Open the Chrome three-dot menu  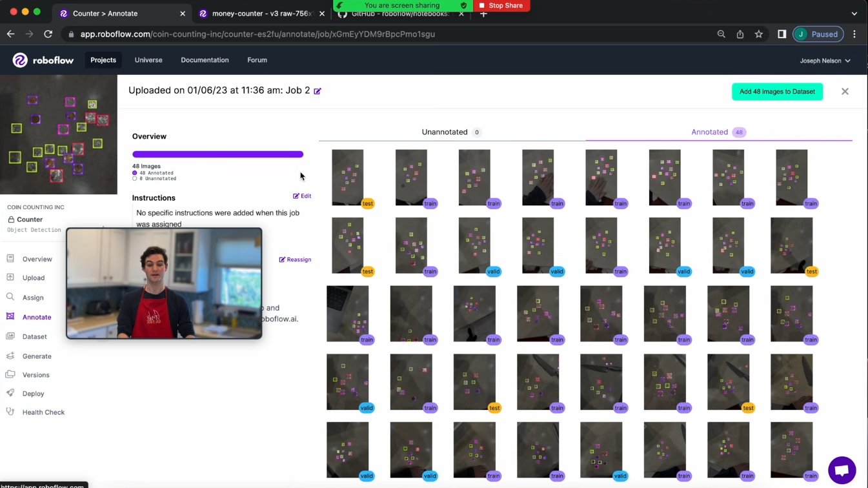(854, 34)
